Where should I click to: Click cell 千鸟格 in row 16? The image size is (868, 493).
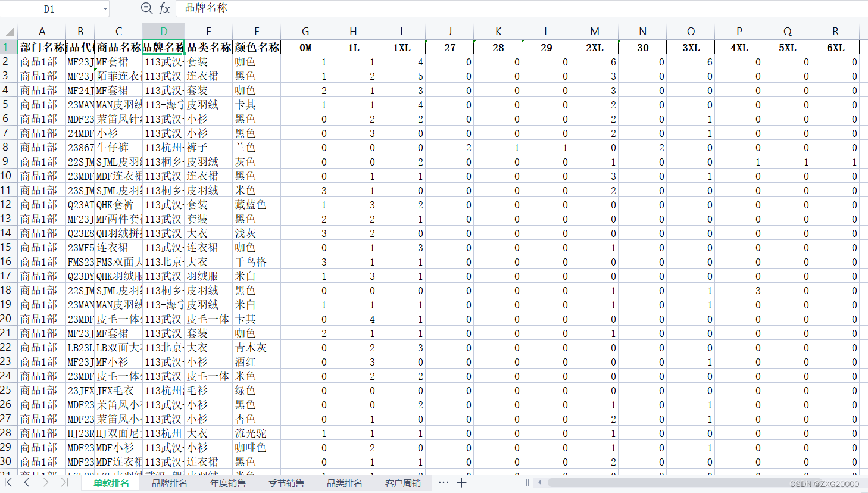point(257,261)
